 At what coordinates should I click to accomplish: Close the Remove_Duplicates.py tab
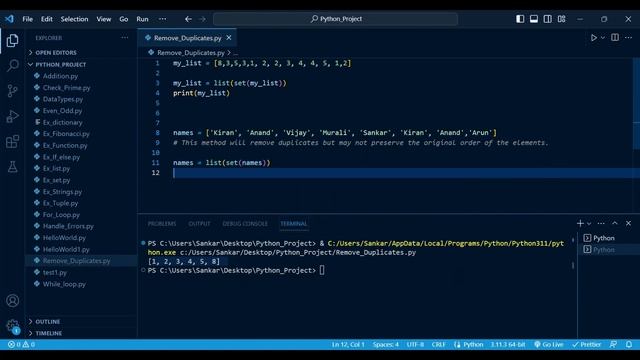click(229, 38)
